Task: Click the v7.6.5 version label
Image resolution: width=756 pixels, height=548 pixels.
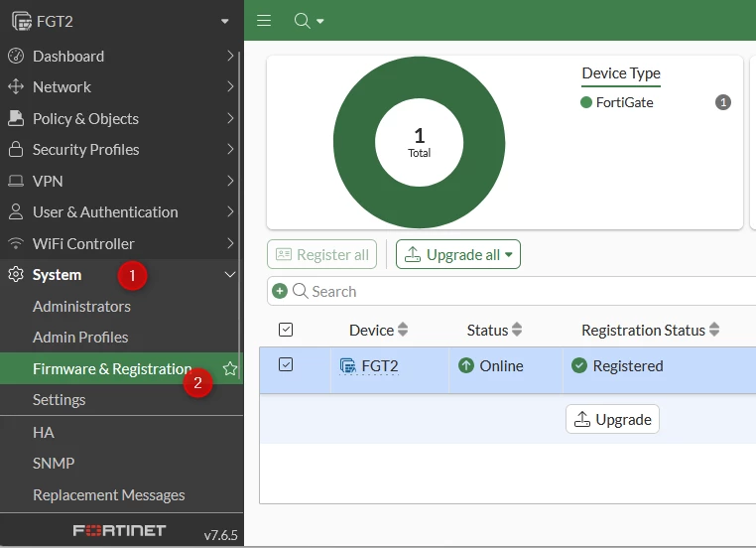Action: [x=221, y=535]
